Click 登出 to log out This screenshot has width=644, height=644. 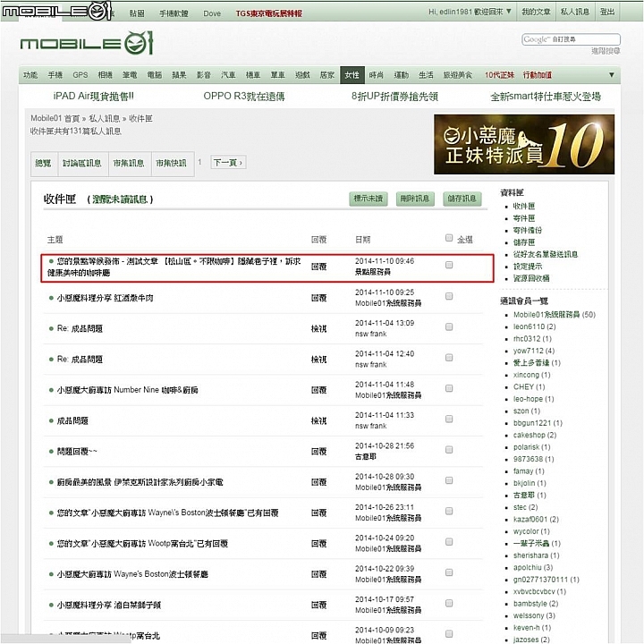(607, 12)
